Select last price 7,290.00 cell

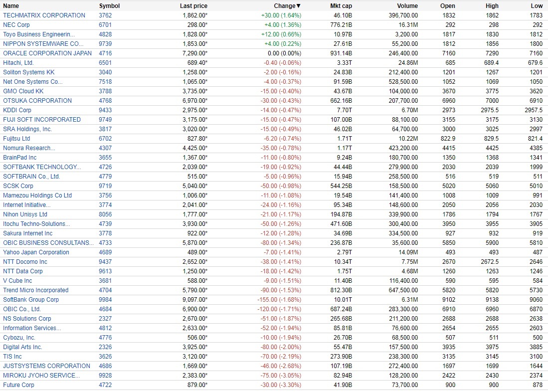coord(194,53)
